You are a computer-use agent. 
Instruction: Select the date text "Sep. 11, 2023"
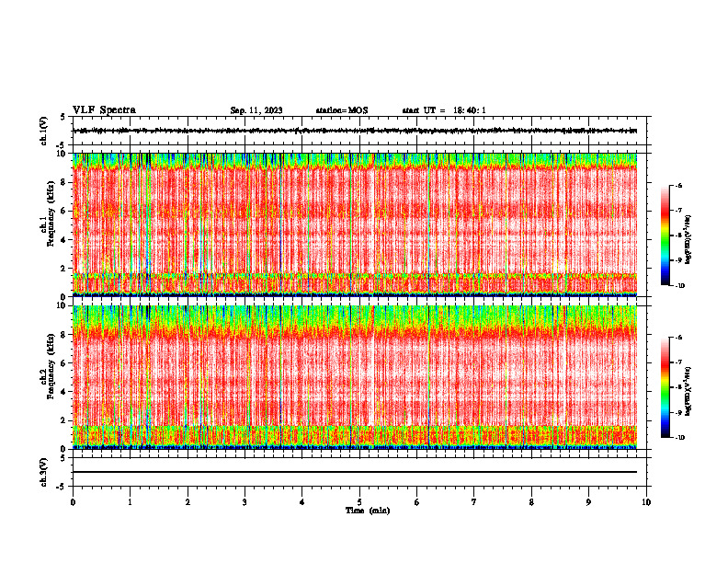(256, 110)
